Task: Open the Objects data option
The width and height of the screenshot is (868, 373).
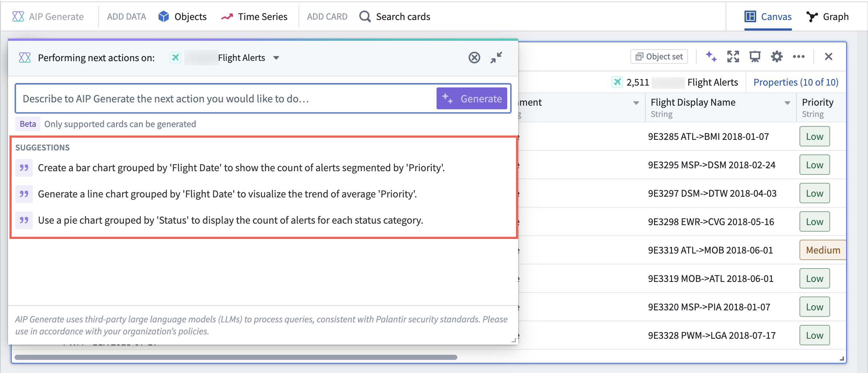Action: (x=183, y=17)
